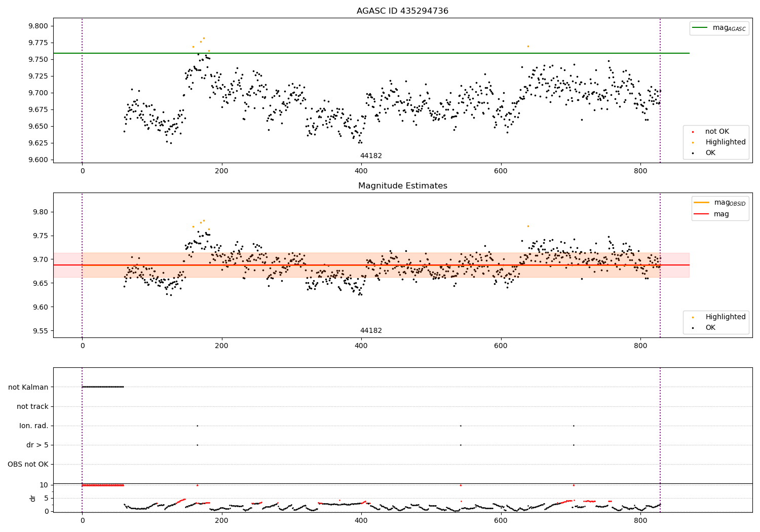The width and height of the screenshot is (760, 532).
Task: Click the 'not Kalman' axis label
Action: [x=28, y=387]
